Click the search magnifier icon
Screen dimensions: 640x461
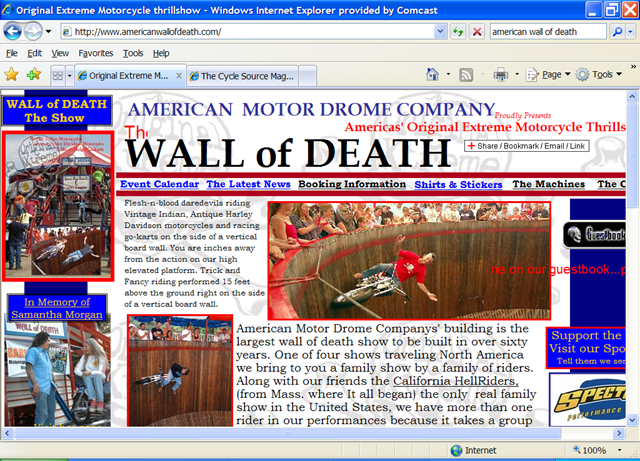point(617,31)
